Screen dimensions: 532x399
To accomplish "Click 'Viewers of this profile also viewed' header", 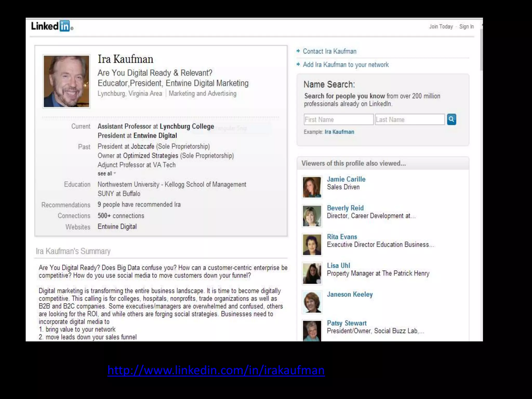I will 354,163.
